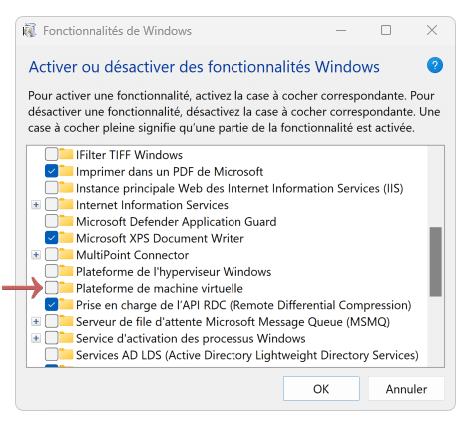
Task: Click the Plateforme de l'hyperviseur folder icon
Action: point(66,271)
